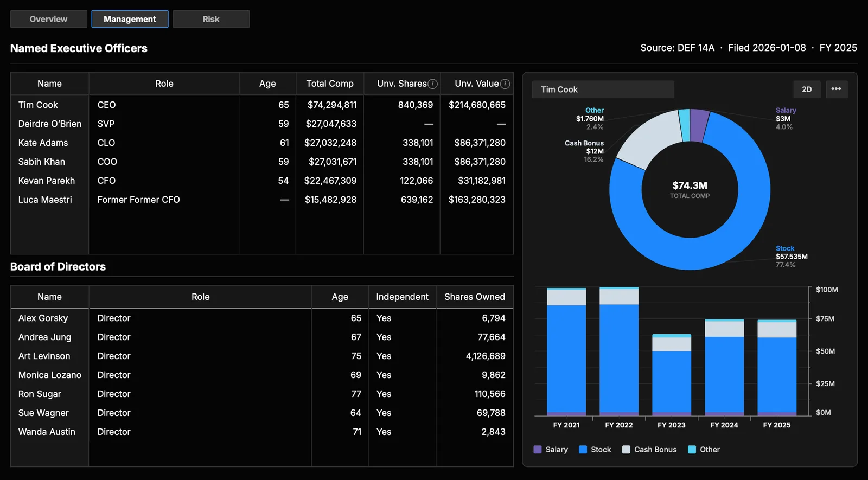
Task: Click the FY 2021 compensation bar
Action: [x=566, y=351]
